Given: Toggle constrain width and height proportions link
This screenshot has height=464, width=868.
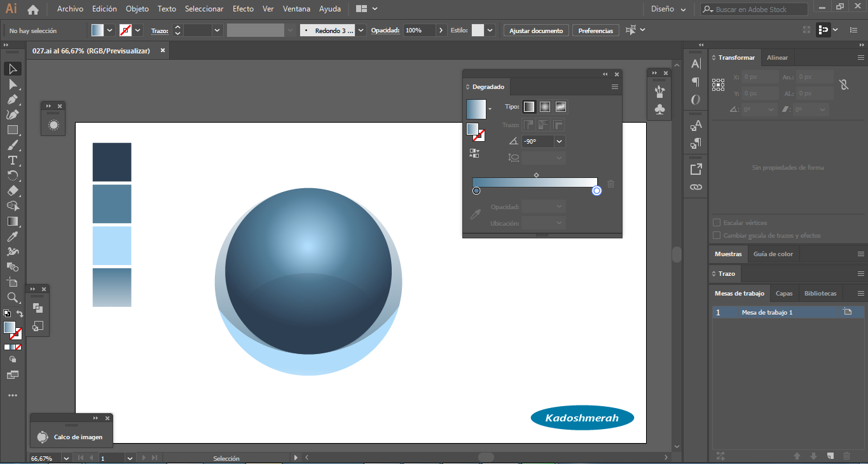Looking at the screenshot, I should [844, 84].
